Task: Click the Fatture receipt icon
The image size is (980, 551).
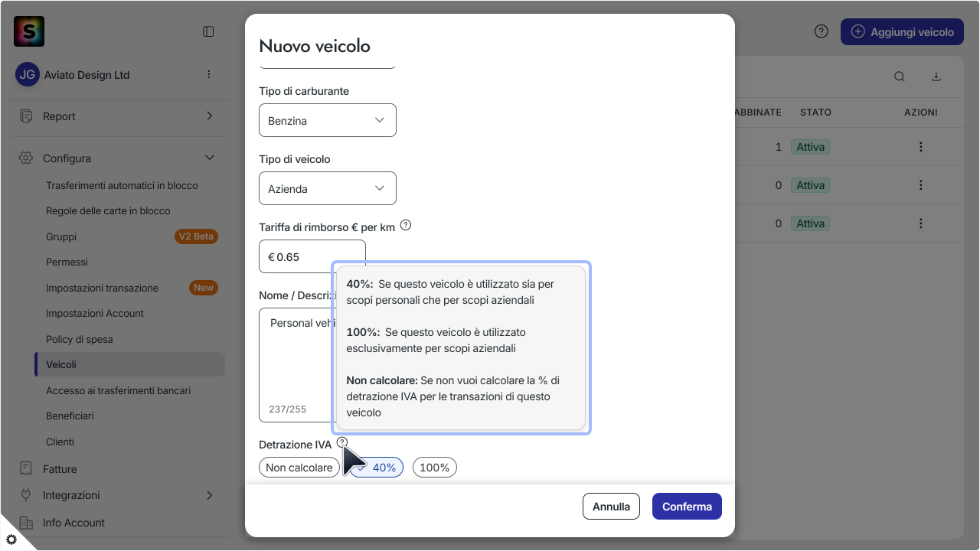Action: point(26,468)
